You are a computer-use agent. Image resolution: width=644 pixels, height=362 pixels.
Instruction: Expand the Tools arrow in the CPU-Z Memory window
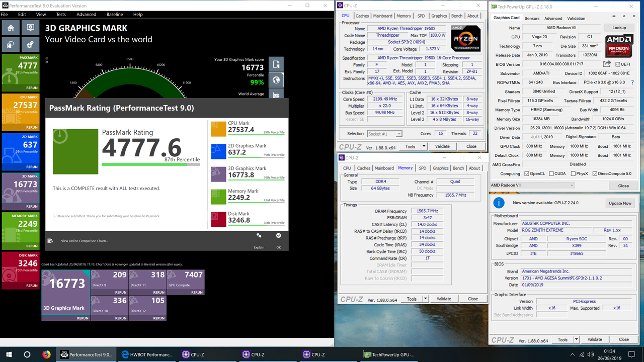click(x=425, y=299)
